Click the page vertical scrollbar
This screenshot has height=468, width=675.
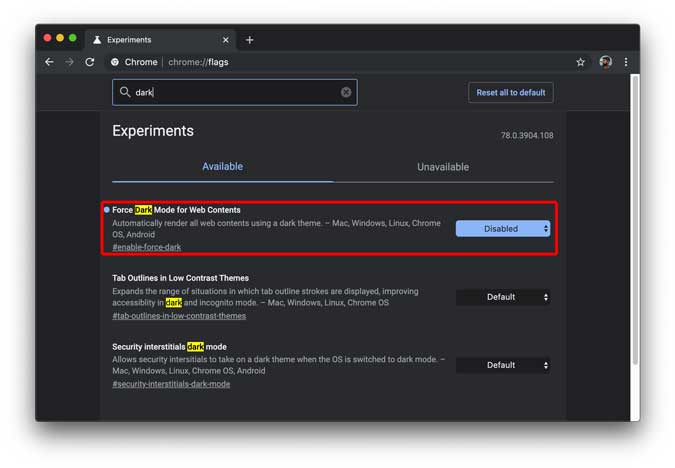[x=635, y=220]
